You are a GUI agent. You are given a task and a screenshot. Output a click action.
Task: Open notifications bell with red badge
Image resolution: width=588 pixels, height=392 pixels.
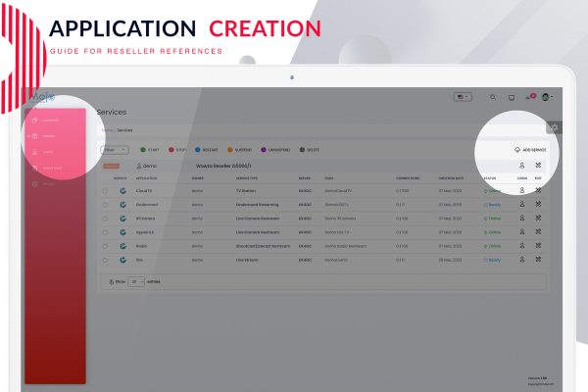(530, 97)
